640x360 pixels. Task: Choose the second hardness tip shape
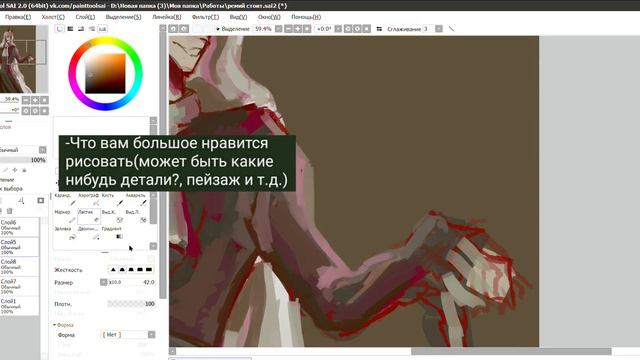point(122,270)
